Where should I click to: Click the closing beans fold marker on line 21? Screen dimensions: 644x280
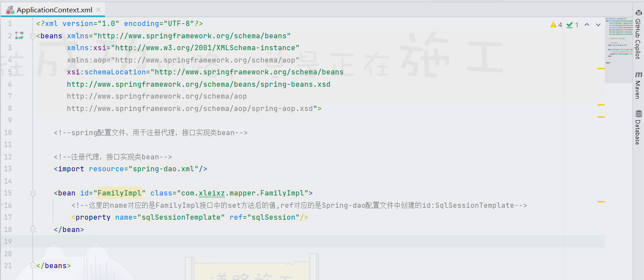tap(33, 265)
